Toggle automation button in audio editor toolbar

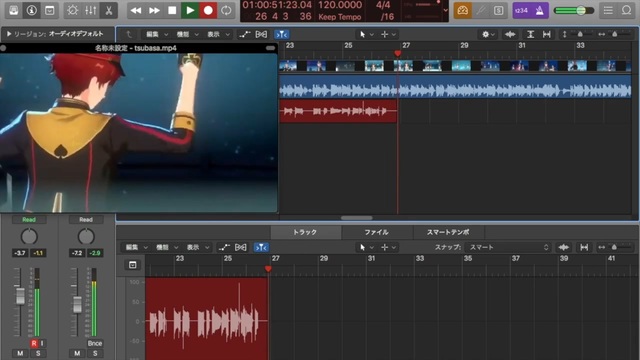point(224,247)
